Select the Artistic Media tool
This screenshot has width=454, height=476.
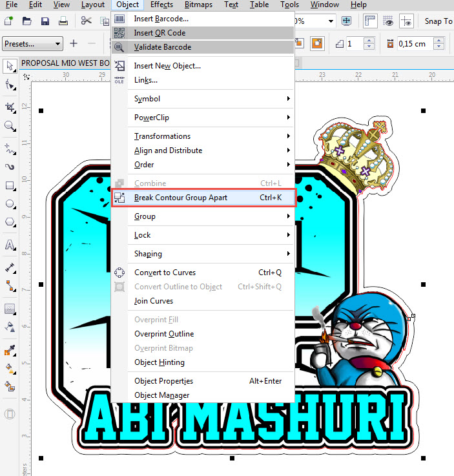pyautogui.click(x=10, y=167)
